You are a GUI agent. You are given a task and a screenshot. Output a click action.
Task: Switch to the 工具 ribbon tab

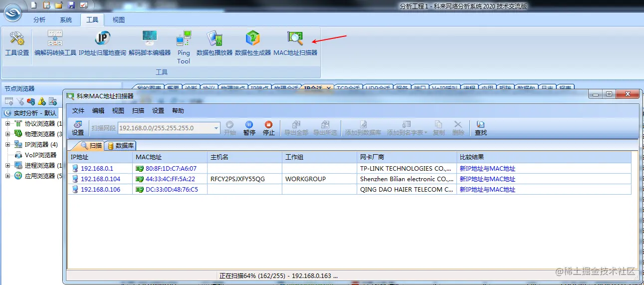pyautogui.click(x=92, y=20)
